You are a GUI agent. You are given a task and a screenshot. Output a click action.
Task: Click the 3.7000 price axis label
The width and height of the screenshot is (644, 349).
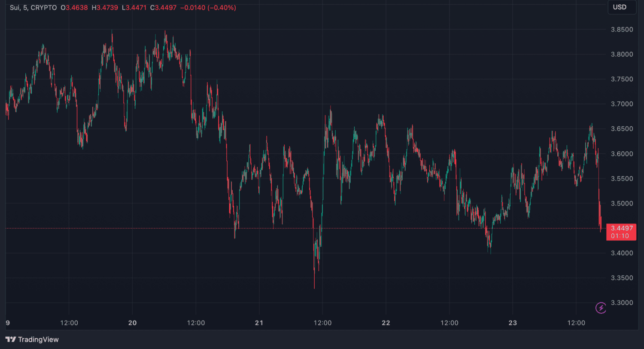coord(622,104)
